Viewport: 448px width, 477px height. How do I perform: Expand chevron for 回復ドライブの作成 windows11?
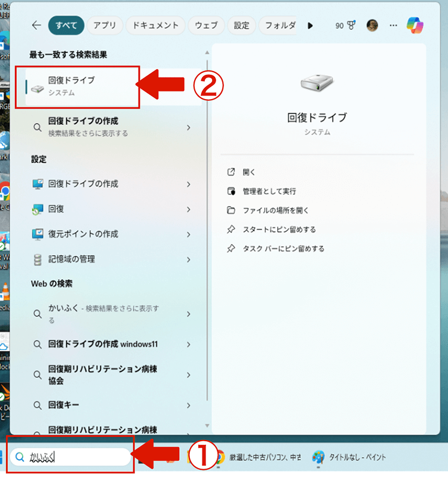click(x=189, y=344)
